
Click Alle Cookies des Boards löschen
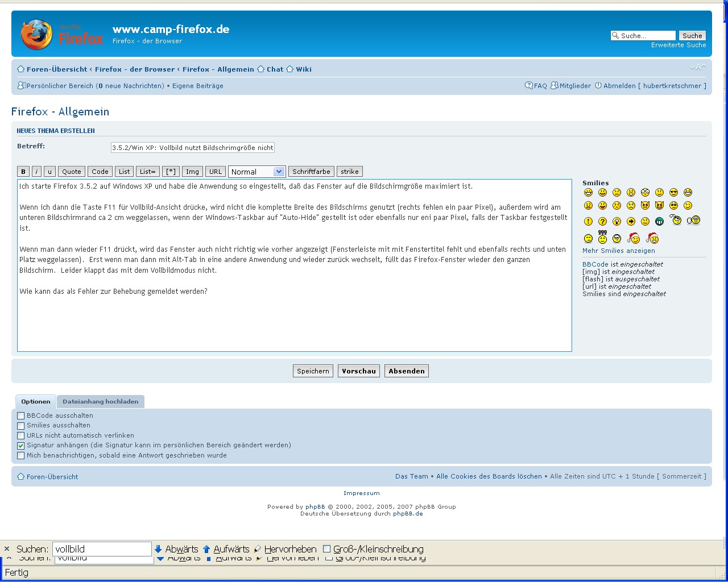[x=489, y=476]
